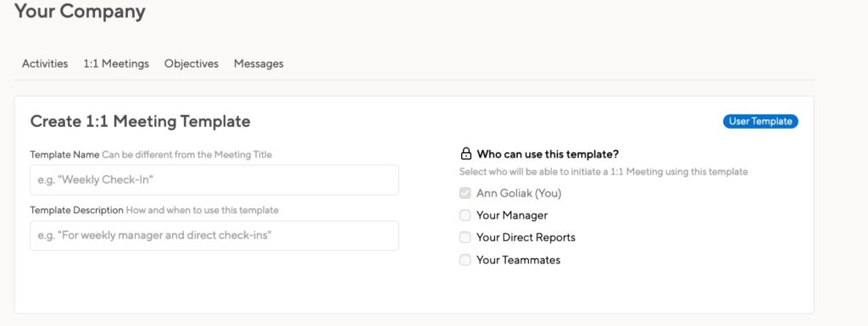Click the lock icon beside template permissions
Image resolution: width=868 pixels, height=326 pixels.
point(466,153)
